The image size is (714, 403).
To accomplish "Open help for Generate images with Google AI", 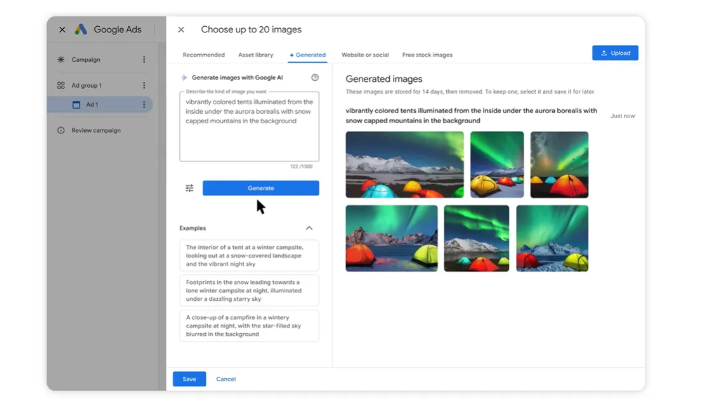I will [315, 77].
